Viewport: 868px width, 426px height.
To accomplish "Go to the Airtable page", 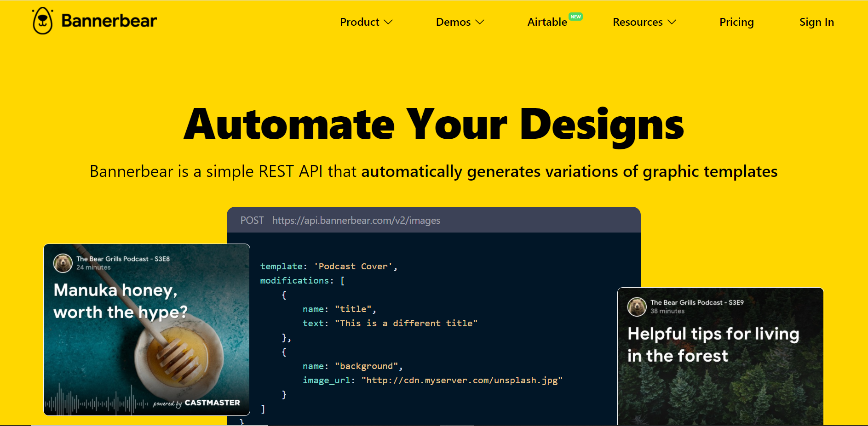I will pos(547,22).
